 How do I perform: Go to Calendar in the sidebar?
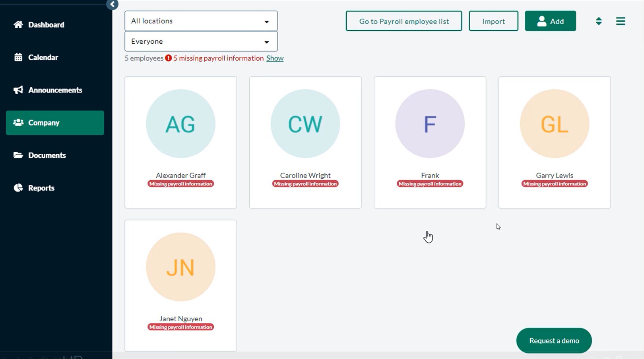point(43,57)
